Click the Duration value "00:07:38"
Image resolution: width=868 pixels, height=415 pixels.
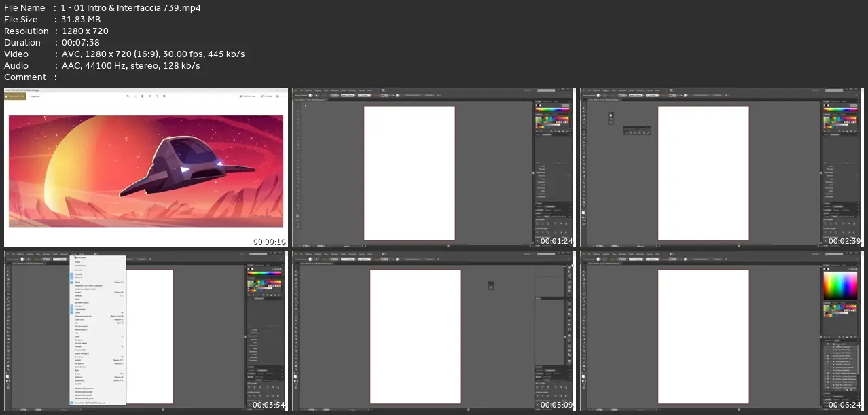[81, 43]
